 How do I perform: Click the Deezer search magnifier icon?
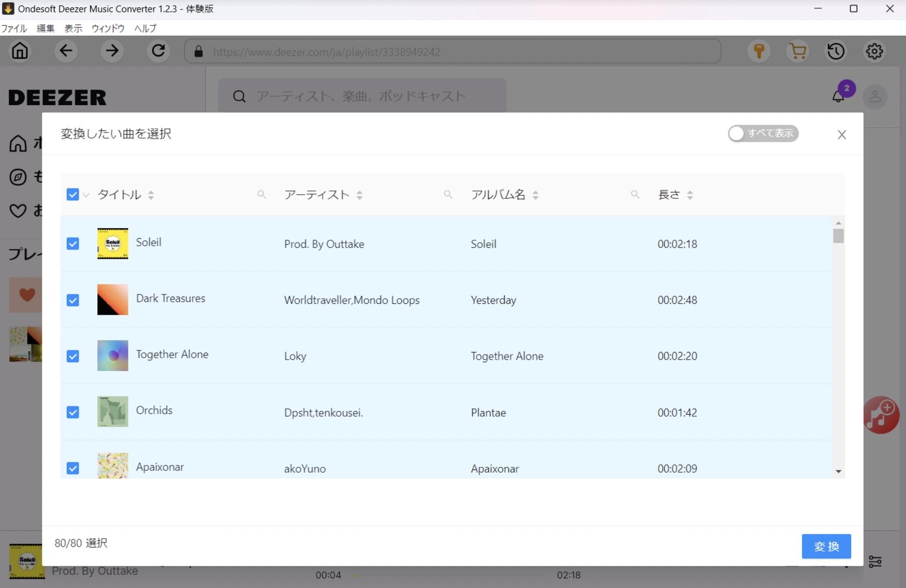point(239,96)
